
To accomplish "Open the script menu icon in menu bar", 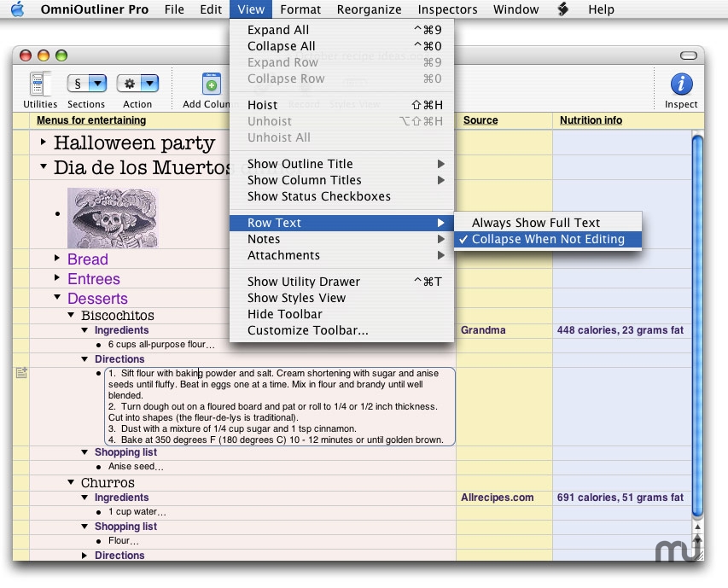I will pos(563,9).
